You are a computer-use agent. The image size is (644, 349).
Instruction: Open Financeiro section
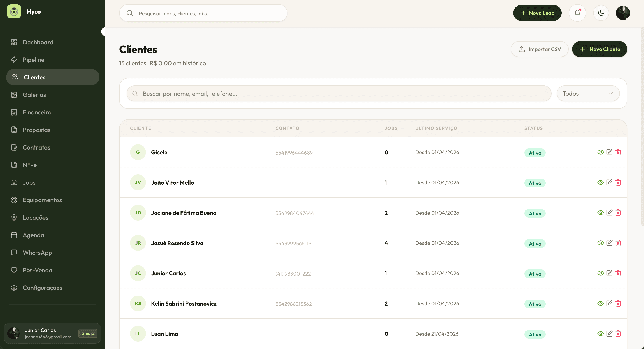tap(53, 112)
